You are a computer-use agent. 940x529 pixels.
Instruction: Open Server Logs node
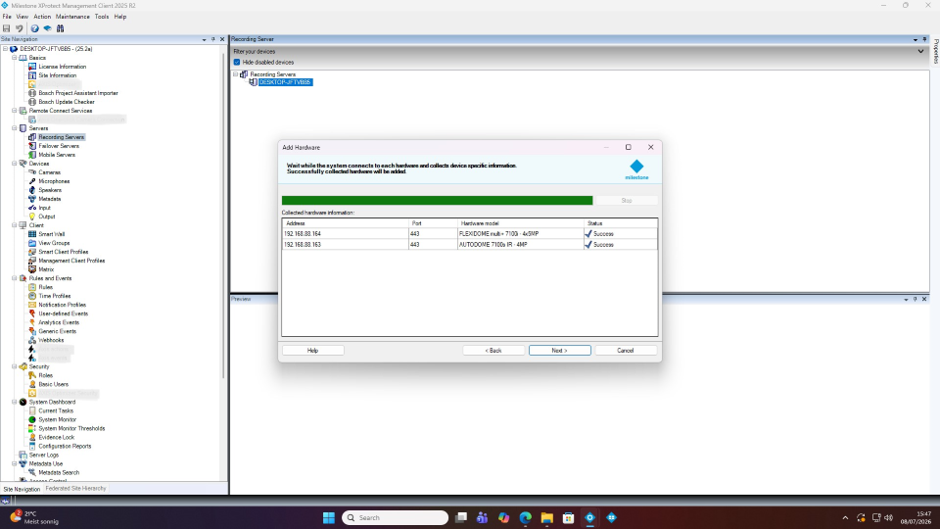coord(44,455)
